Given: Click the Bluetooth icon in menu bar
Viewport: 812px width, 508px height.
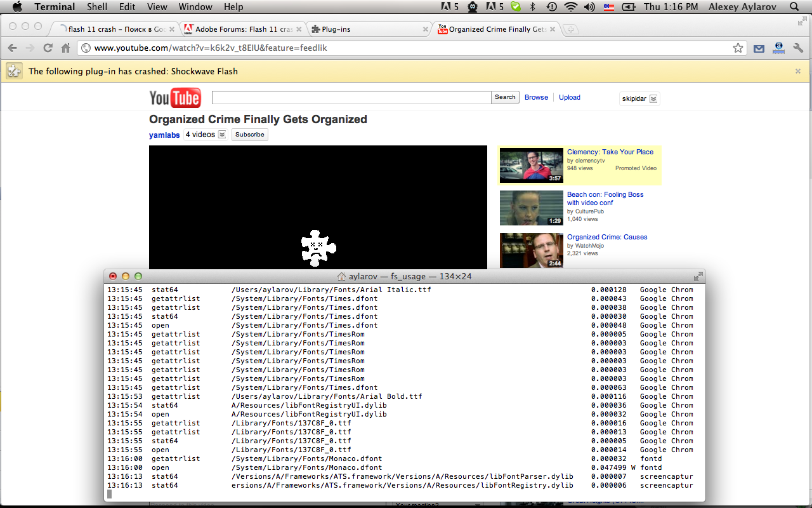Looking at the screenshot, I should (533, 7).
